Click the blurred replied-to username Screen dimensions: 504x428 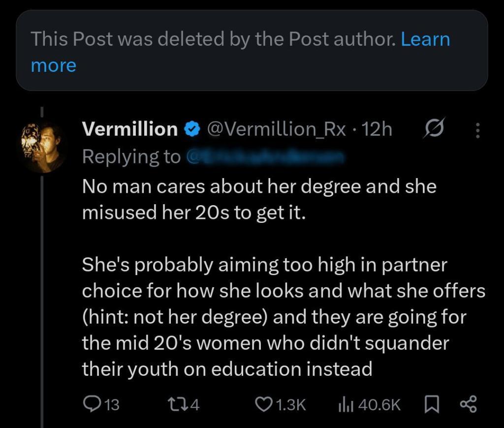pos(266,156)
